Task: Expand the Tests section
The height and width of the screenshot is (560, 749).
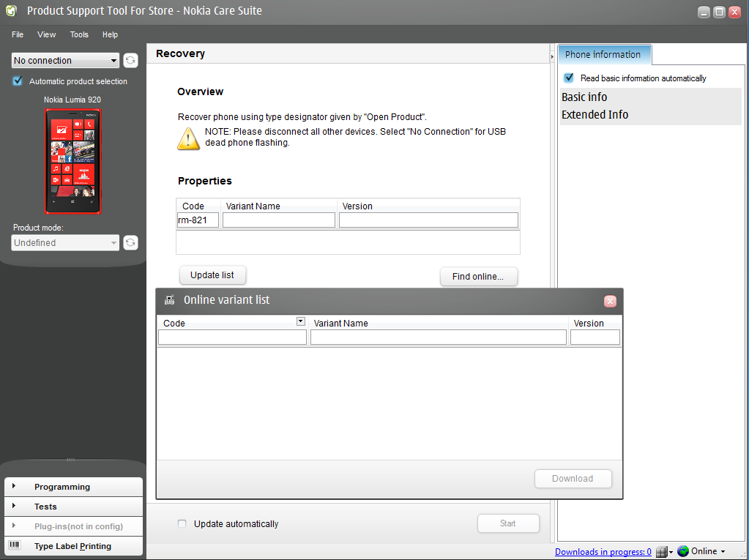Action: coord(73,507)
